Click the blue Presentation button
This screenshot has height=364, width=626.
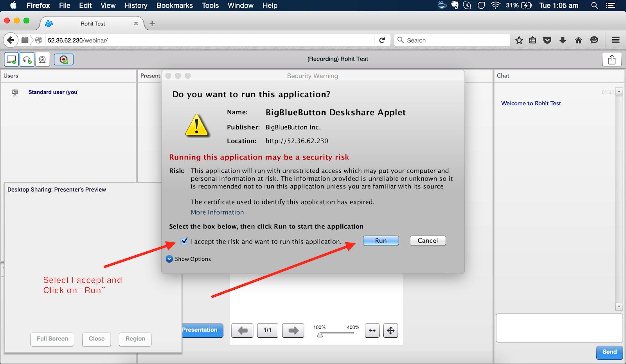(202, 330)
